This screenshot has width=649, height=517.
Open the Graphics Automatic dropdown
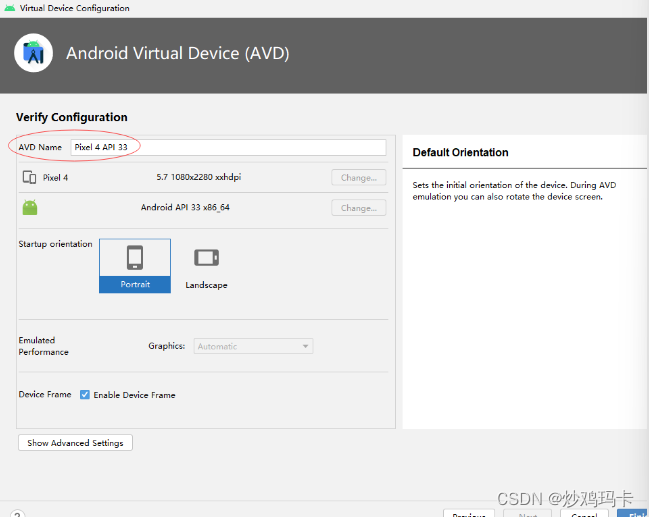tap(253, 346)
